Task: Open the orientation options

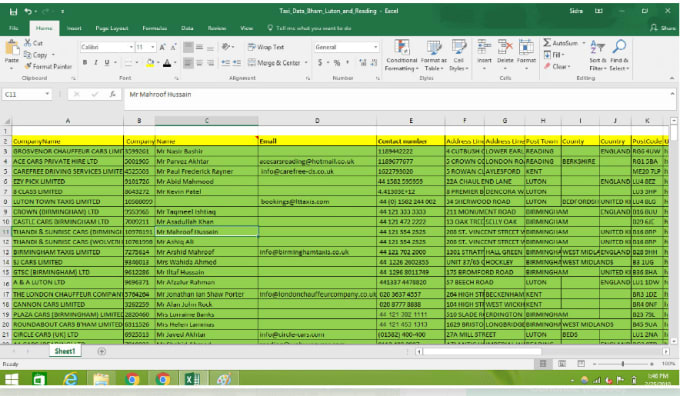Action: click(228, 47)
